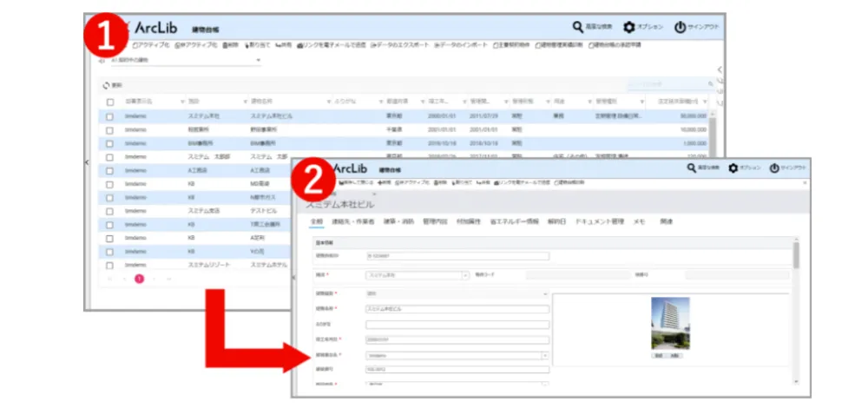Click the refresh 更新 icon above the grid
This screenshot has height=408, width=868.
(107, 86)
